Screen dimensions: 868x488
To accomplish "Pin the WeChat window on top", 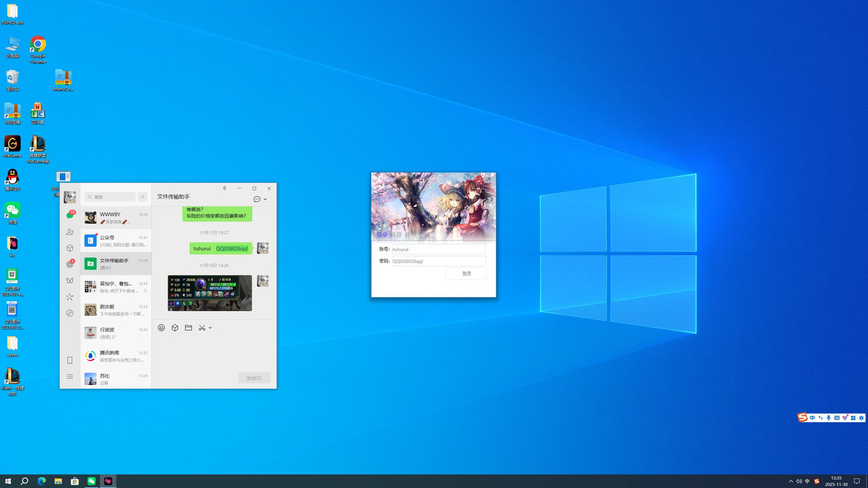I will click(224, 188).
